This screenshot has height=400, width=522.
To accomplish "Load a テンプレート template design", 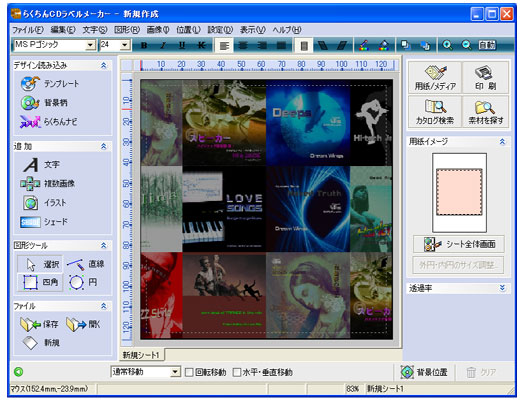I will 49,84.
